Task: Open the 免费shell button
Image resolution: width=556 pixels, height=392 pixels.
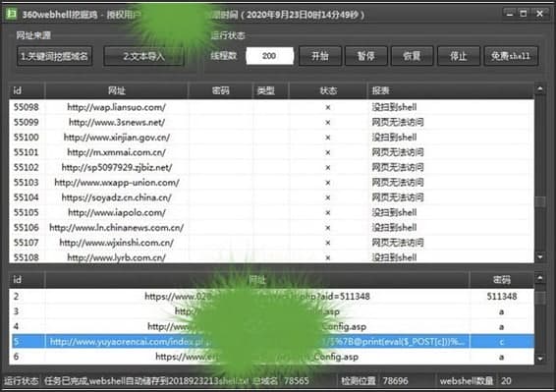Action: coord(511,56)
